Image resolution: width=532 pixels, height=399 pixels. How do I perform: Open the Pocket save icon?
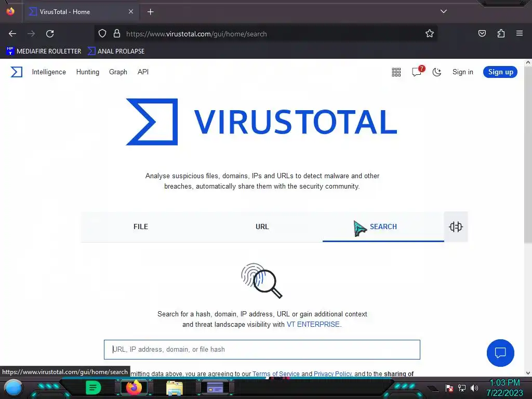tap(482, 33)
